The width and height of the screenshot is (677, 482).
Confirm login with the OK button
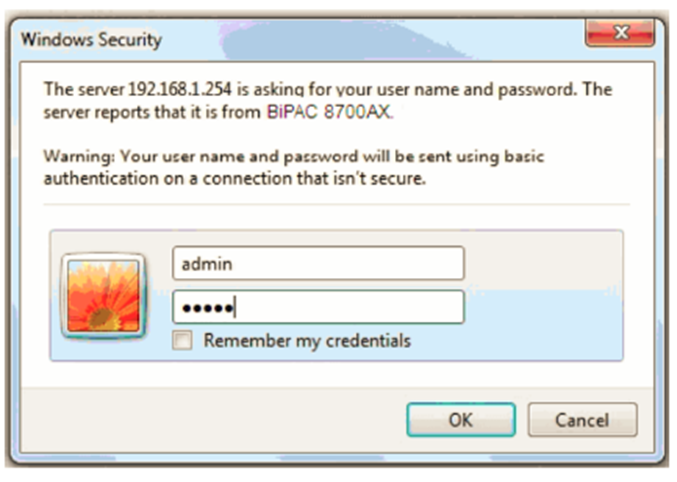click(x=461, y=420)
